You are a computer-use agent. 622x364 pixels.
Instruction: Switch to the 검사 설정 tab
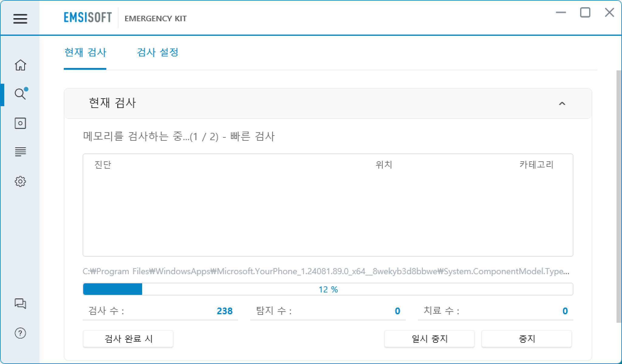point(157,52)
